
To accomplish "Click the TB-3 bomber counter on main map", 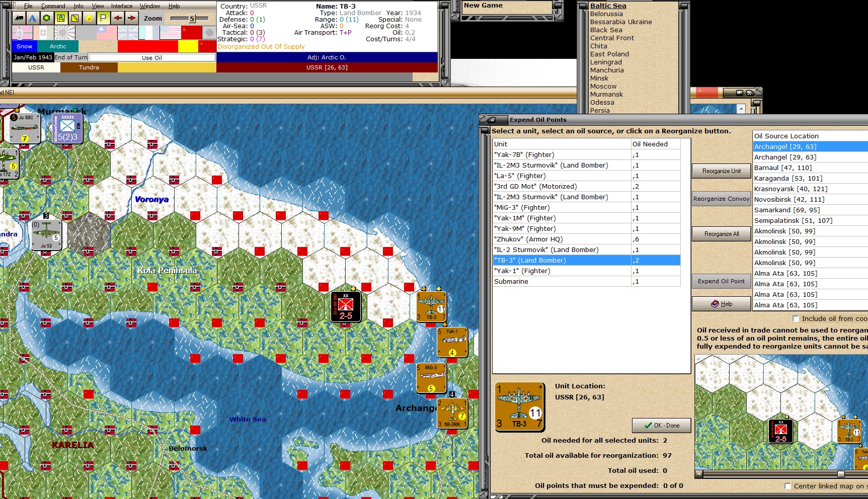I will click(431, 307).
